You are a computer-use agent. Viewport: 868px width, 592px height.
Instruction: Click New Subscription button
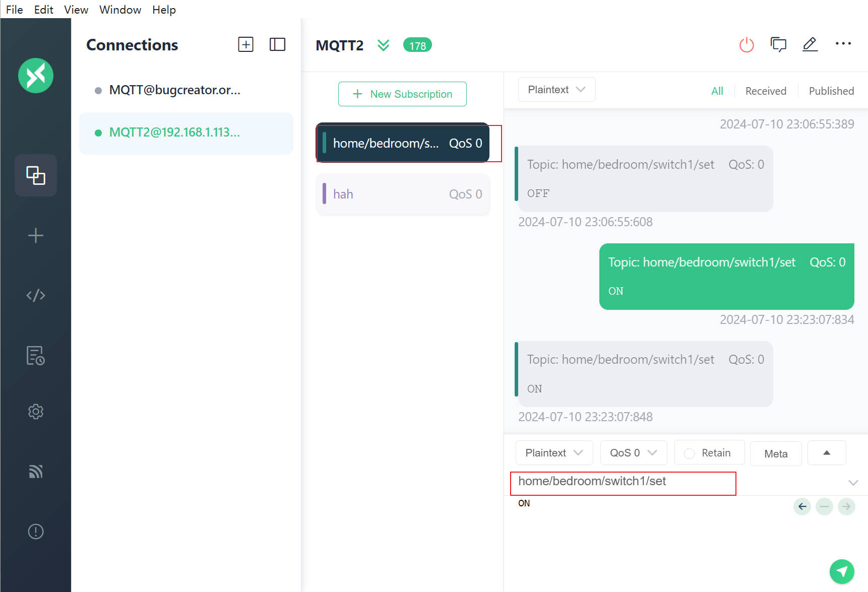[x=402, y=94]
